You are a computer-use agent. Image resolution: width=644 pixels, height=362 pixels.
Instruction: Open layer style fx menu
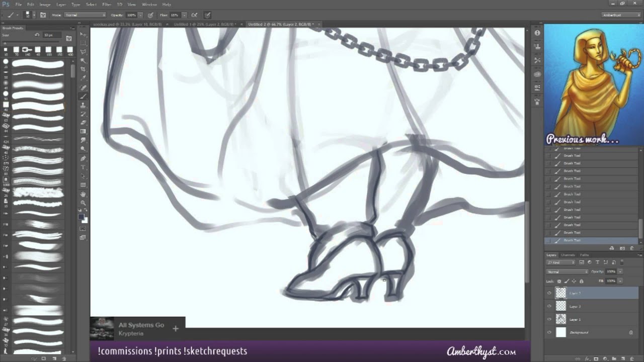587,358
